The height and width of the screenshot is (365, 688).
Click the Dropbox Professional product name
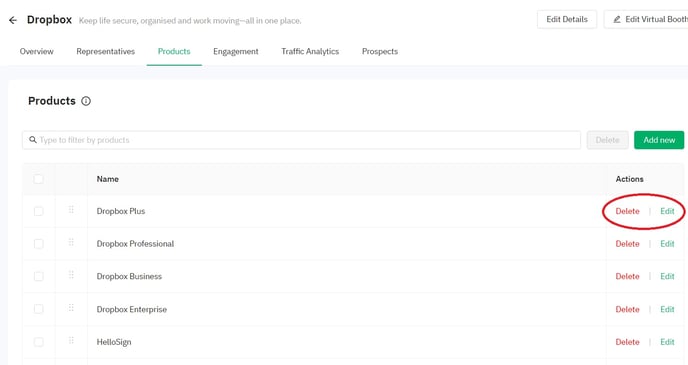click(x=135, y=244)
